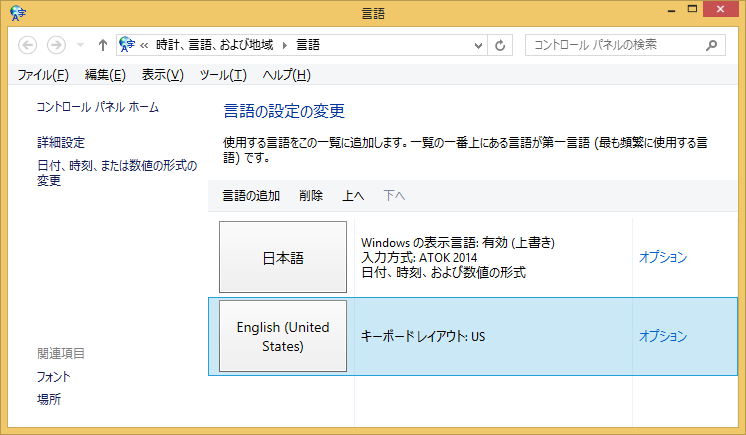Go up one level with the Up arrow
This screenshot has height=435, width=746.
coord(102,45)
